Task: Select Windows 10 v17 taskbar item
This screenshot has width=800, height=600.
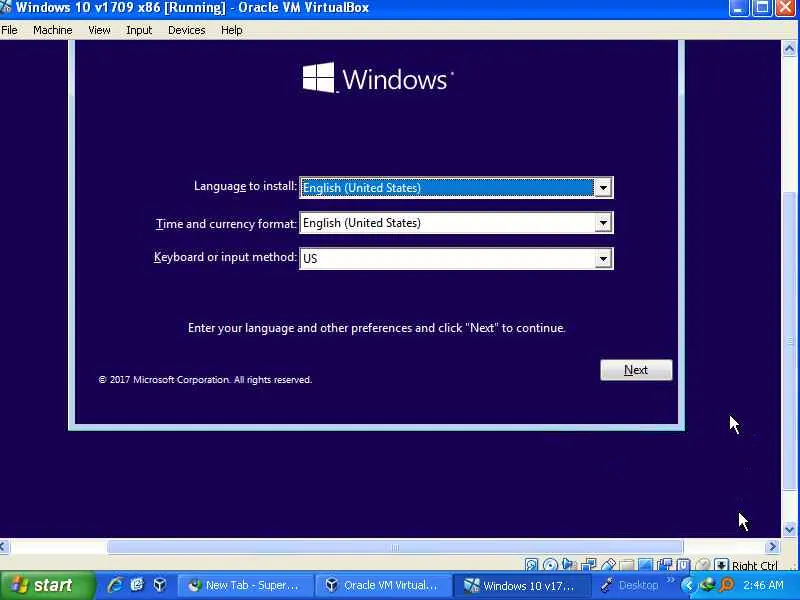Action: 521,585
